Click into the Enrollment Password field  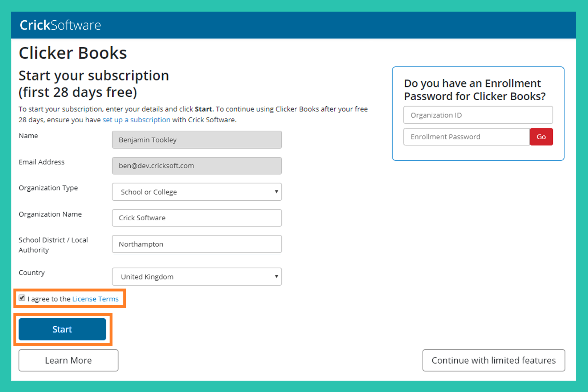point(466,137)
